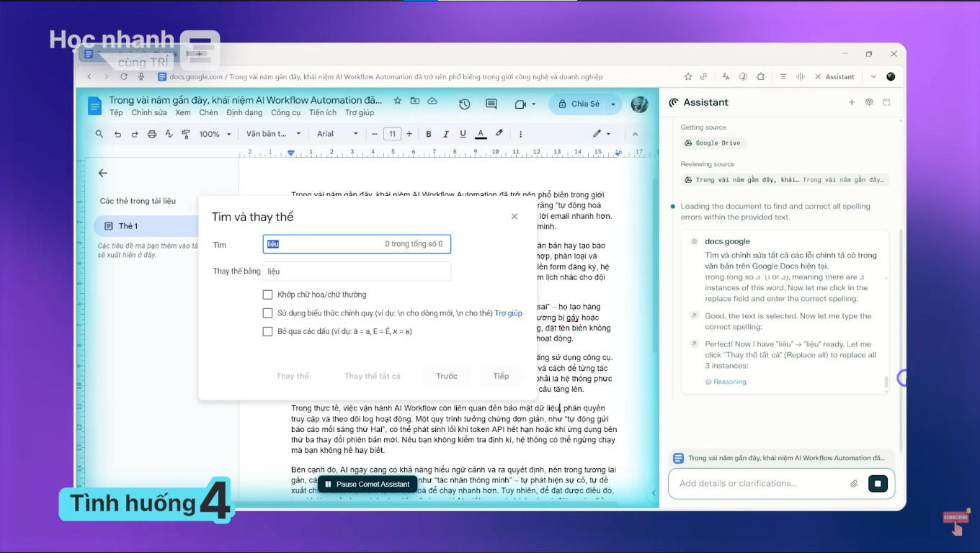This screenshot has height=553, width=980.
Task: Open version history clock icon
Action: (x=464, y=104)
